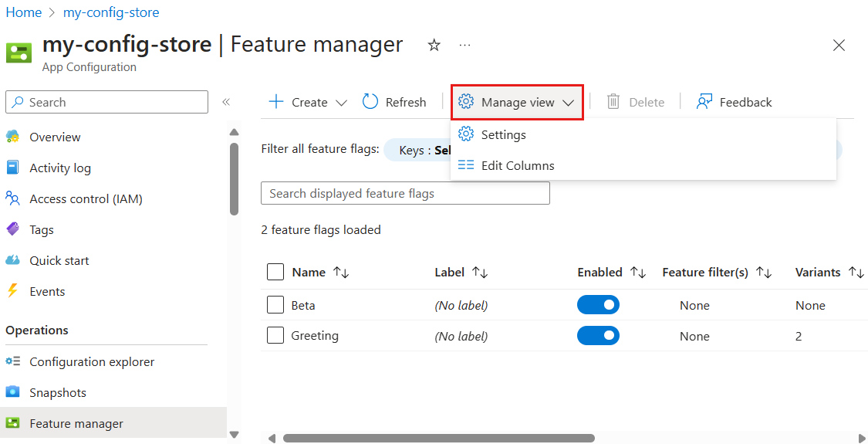Open Snapshots from the Operations section
This screenshot has width=868, height=444.
pos(58,393)
